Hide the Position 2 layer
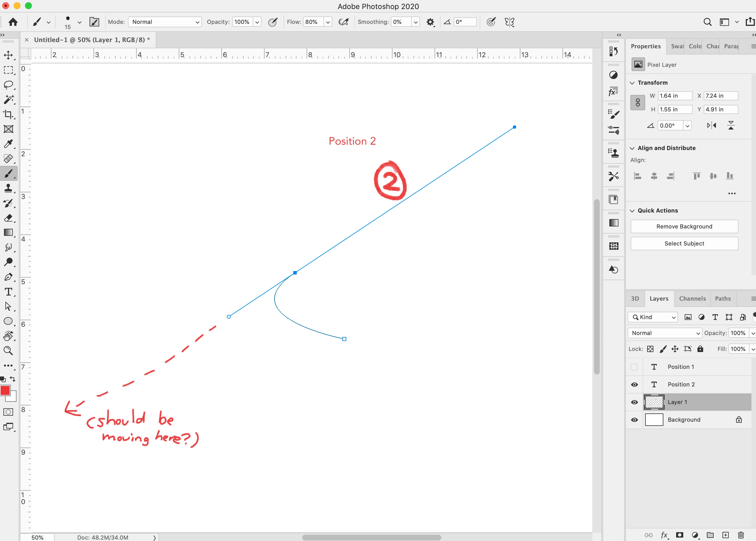756x541 pixels. (x=634, y=384)
